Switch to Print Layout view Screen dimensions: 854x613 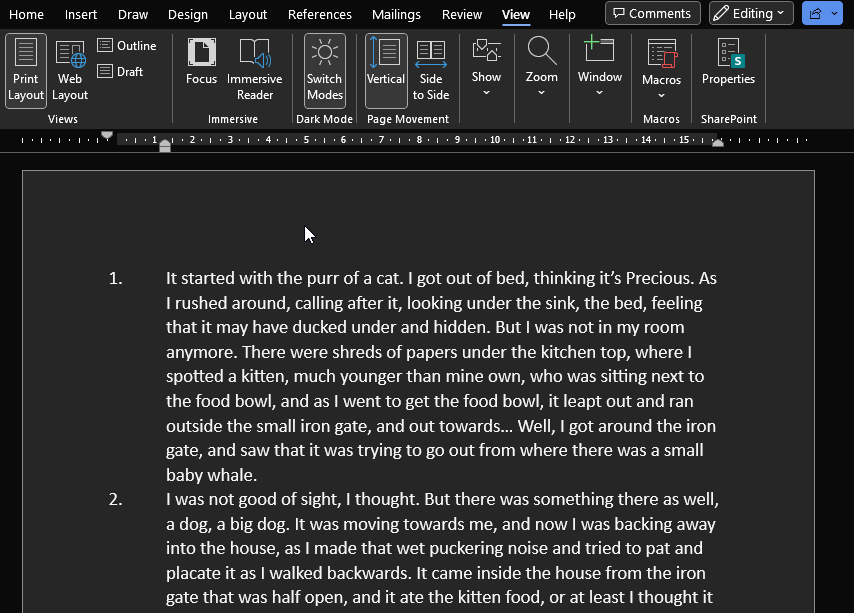26,71
